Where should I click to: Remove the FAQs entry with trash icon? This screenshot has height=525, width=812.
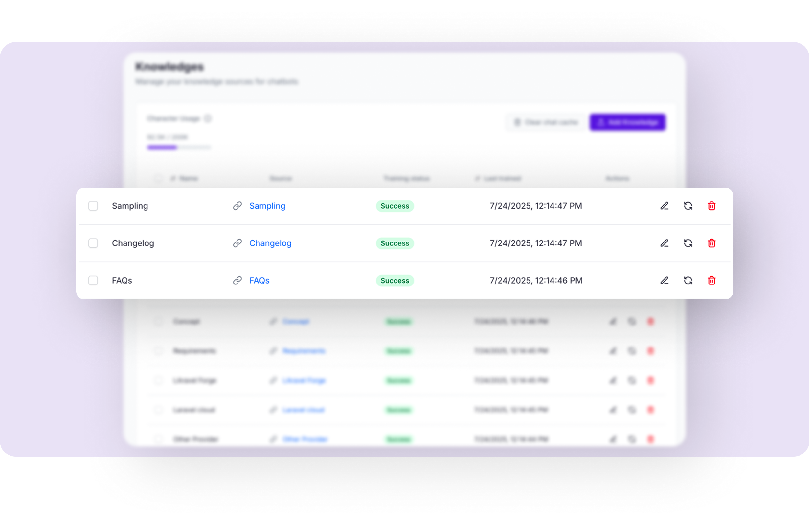[711, 280]
